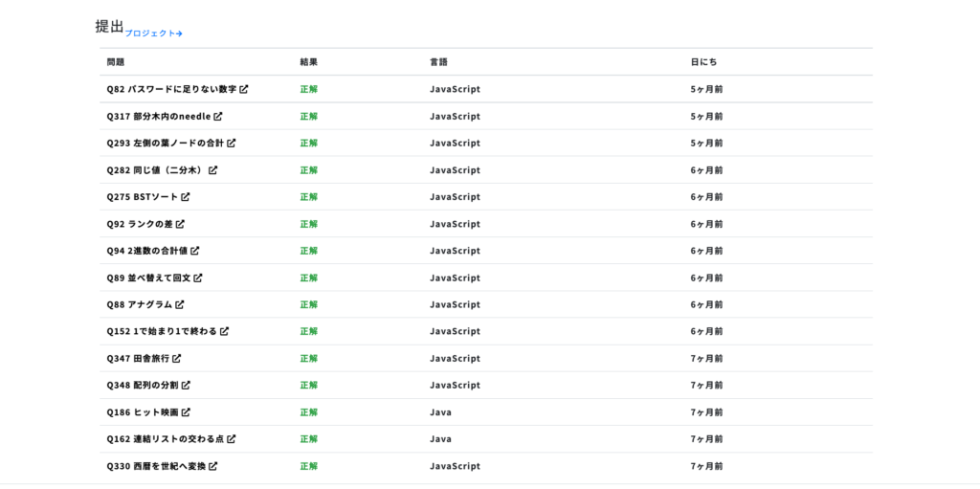980x489 pixels.
Task: Click the external link icon beside Q282 同じ値
Action: click(x=213, y=170)
